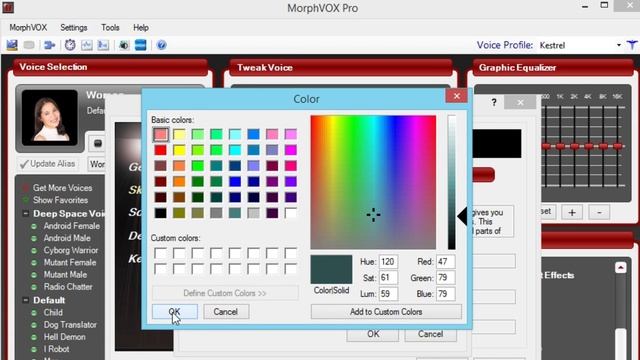
Task: Select the Android Female voice
Action: (x=72, y=226)
